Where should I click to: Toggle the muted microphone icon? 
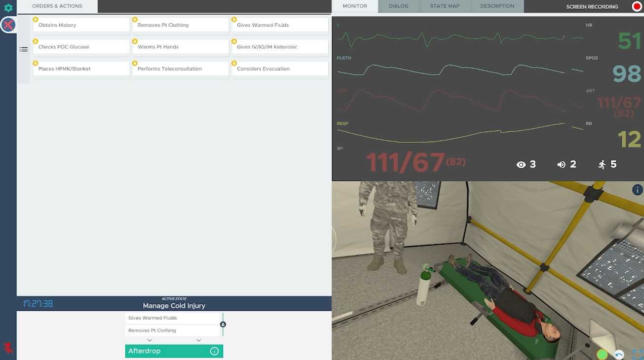(8, 348)
